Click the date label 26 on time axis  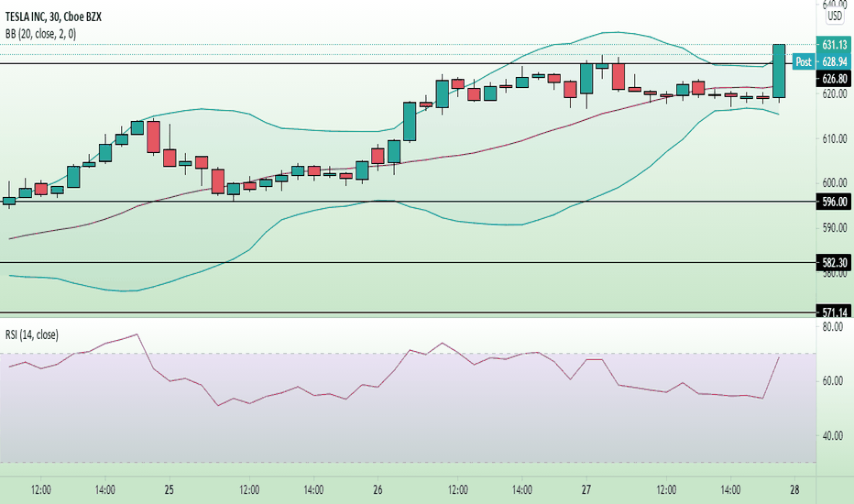[x=378, y=489]
